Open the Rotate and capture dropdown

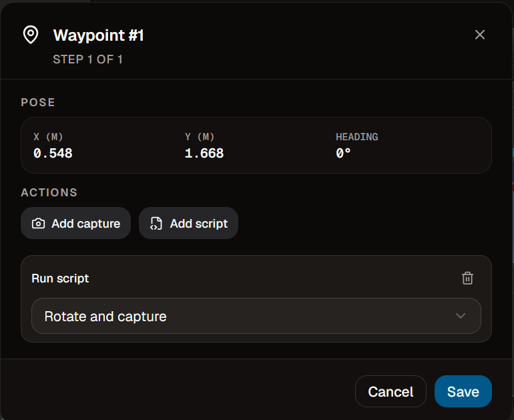[x=256, y=316]
